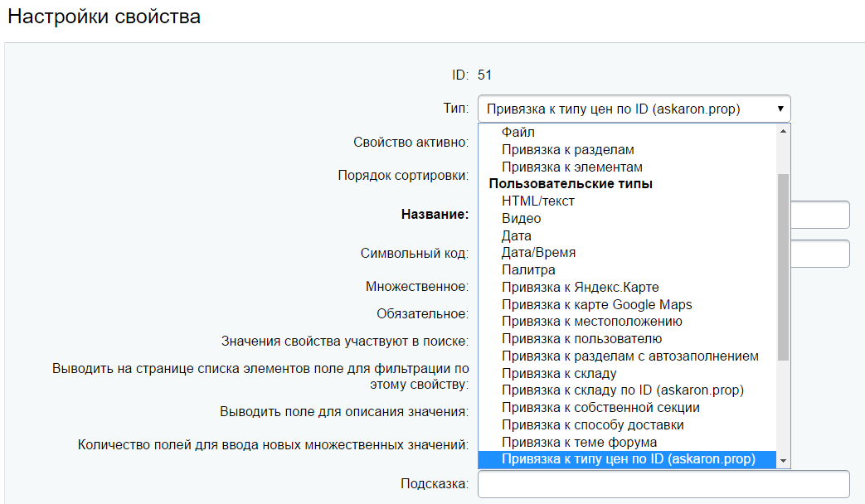Viewport: 865px width, 504px height.
Task: Click the scroll-up arrow of the type list
Action: click(x=783, y=132)
